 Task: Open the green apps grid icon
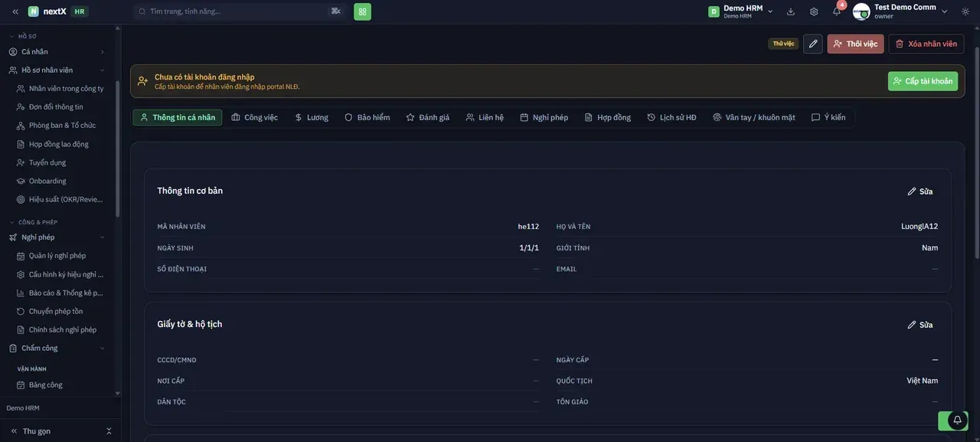pyautogui.click(x=362, y=11)
